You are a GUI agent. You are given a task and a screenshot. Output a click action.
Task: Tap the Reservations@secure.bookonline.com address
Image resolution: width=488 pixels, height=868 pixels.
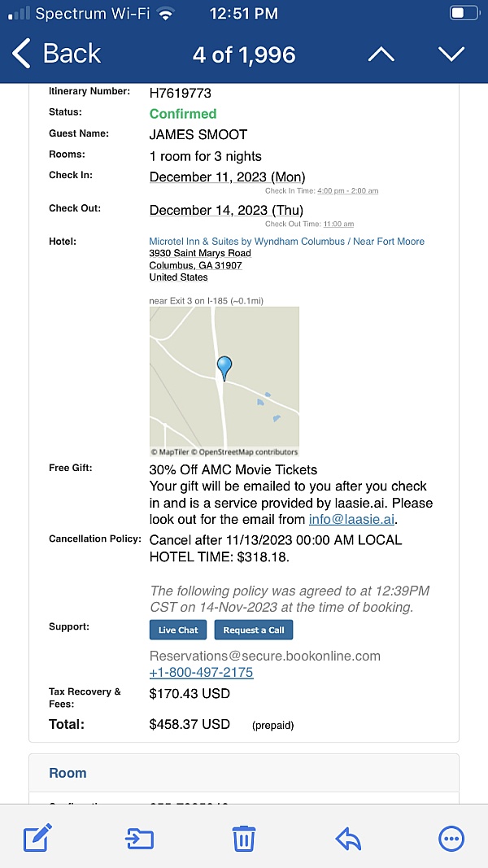264,656
